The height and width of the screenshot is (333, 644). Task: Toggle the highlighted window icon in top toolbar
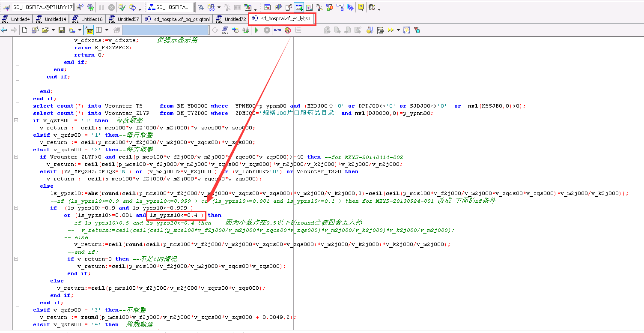pyautogui.click(x=299, y=7)
